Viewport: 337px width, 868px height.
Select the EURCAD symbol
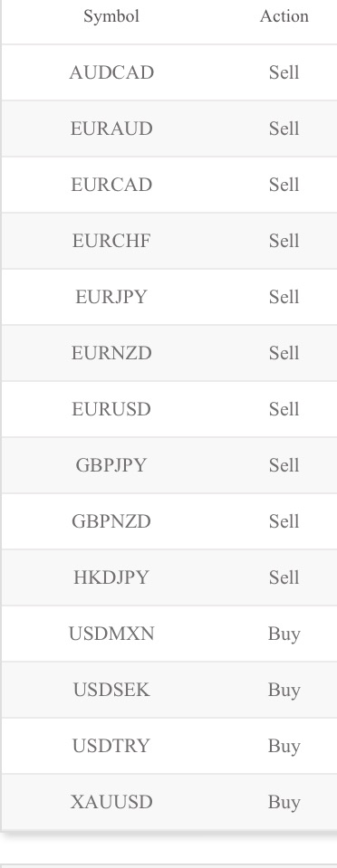pos(111,185)
